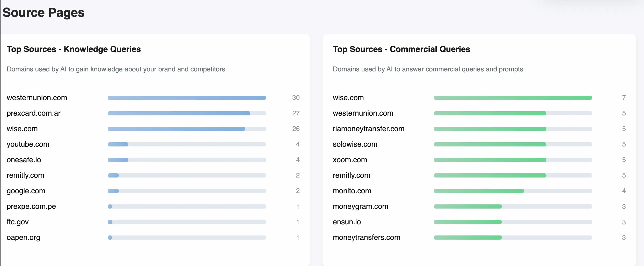Click the moneytransfers.com entry in Commercial Queries

coord(366,237)
